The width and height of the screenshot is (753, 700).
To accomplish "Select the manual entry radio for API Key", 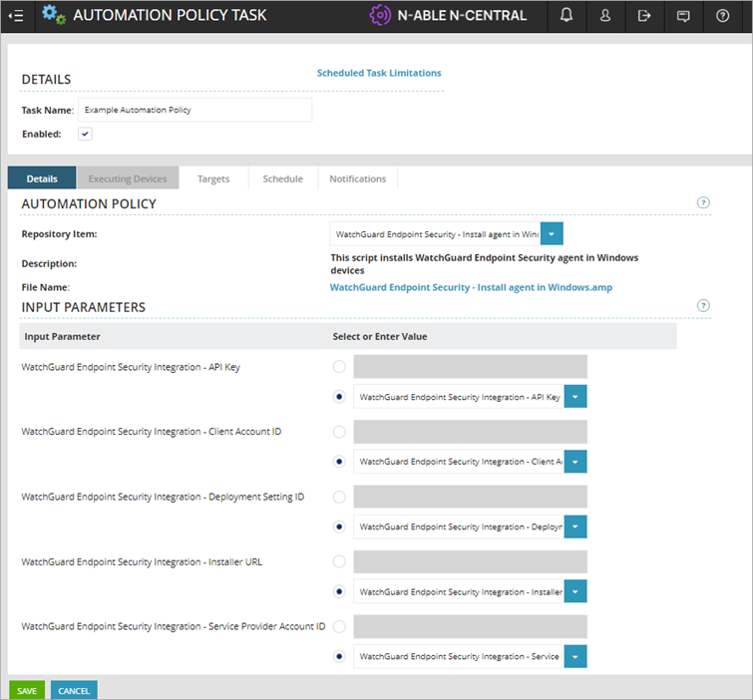I will (x=339, y=367).
